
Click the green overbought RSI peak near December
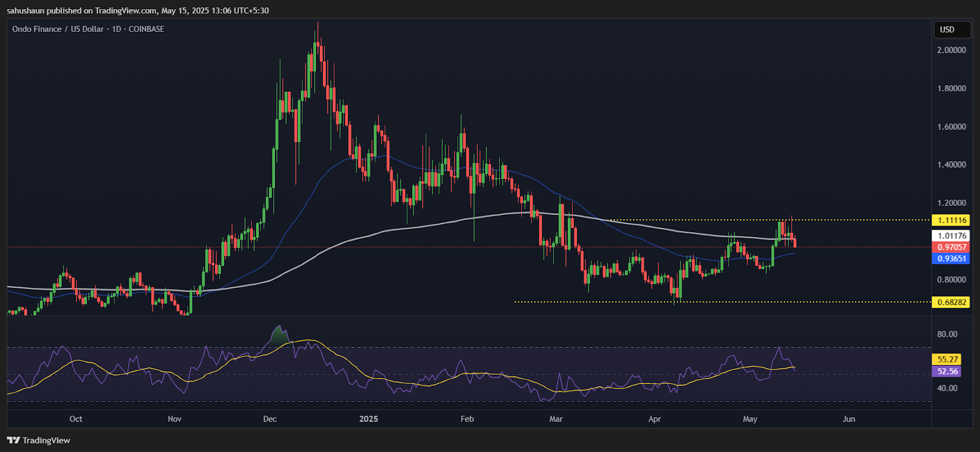[x=280, y=334]
